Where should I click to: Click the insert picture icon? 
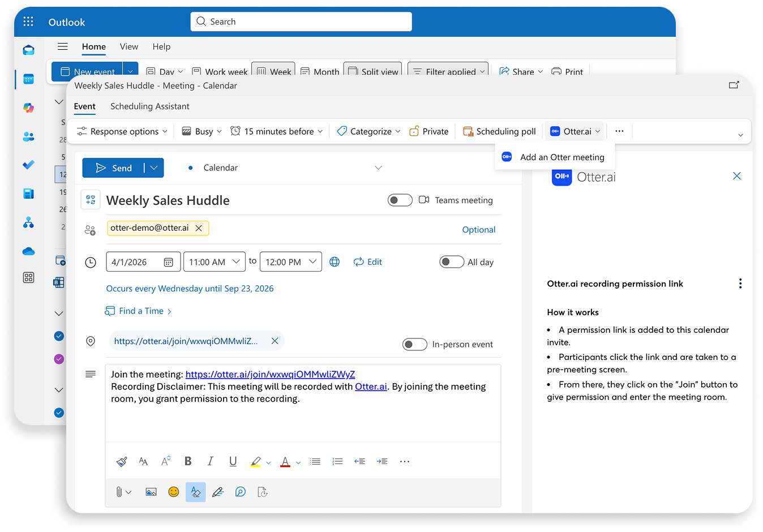(151, 492)
